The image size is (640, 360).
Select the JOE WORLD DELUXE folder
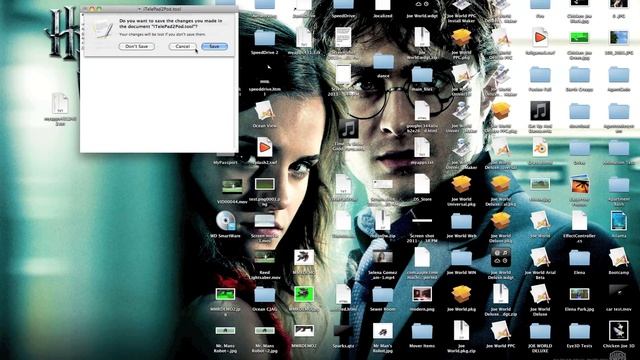tap(540, 331)
